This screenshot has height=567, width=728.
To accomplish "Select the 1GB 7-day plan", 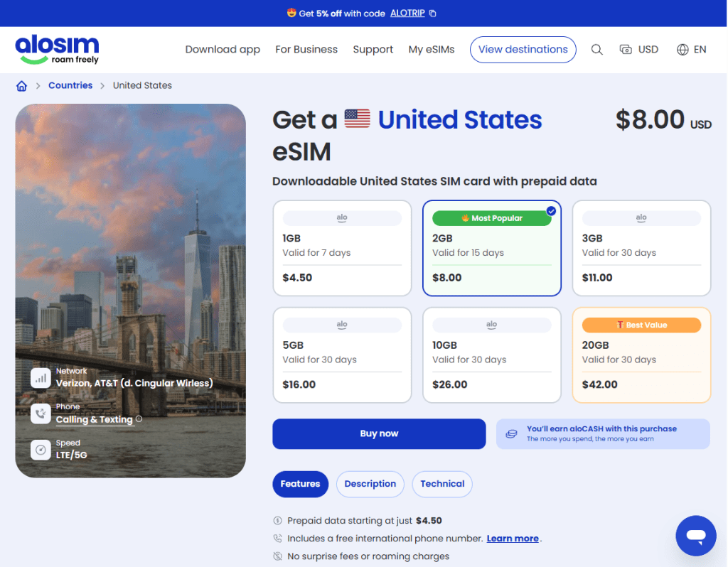I will point(342,248).
